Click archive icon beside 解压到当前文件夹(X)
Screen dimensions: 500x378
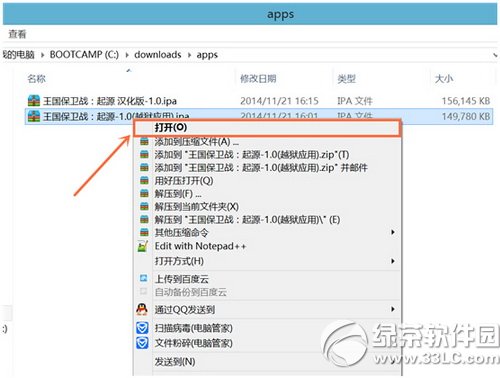click(x=144, y=206)
